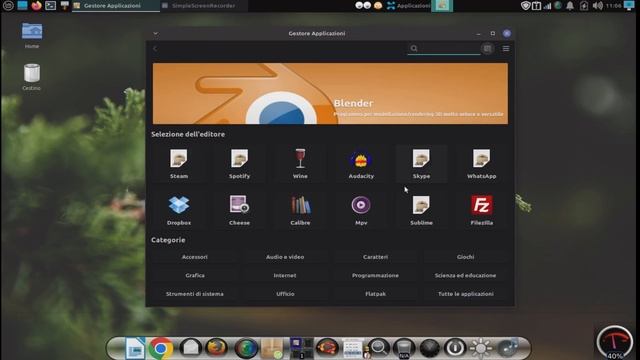Open the Scienza ed educazione category

point(465,276)
